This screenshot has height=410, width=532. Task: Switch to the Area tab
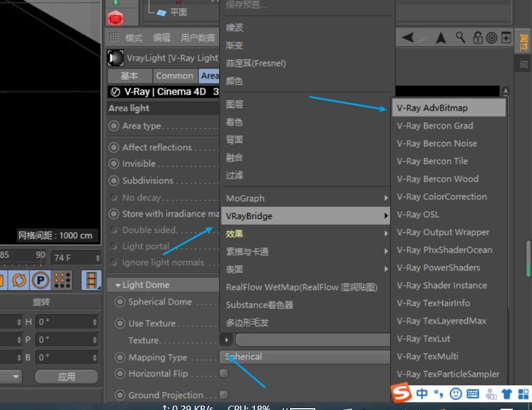coord(209,76)
